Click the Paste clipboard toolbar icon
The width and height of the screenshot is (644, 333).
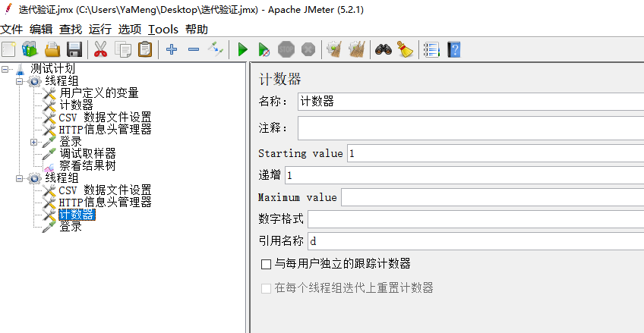tap(144, 50)
